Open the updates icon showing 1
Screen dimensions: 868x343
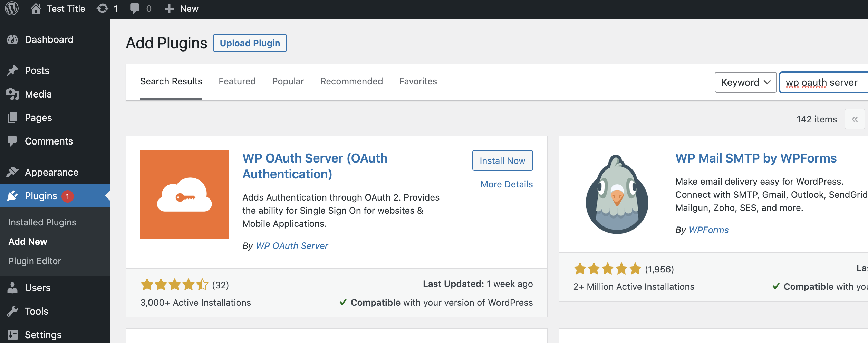click(103, 8)
